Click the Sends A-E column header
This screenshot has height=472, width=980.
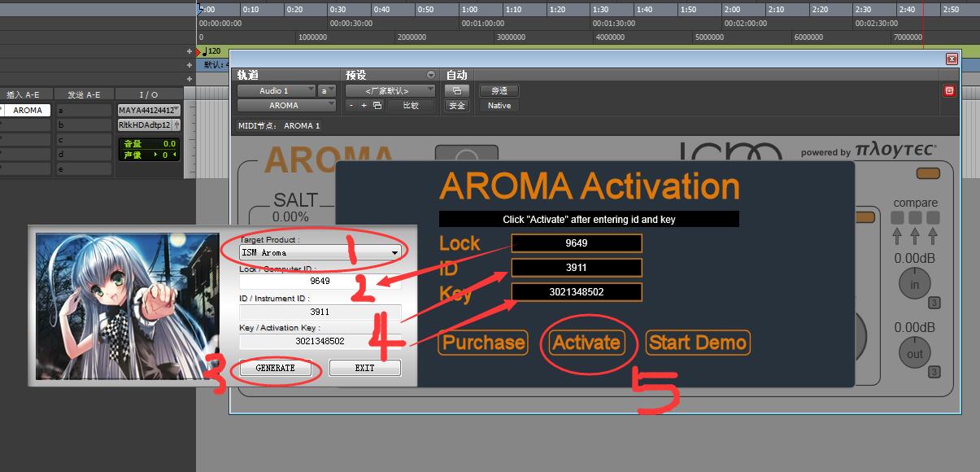pos(85,94)
